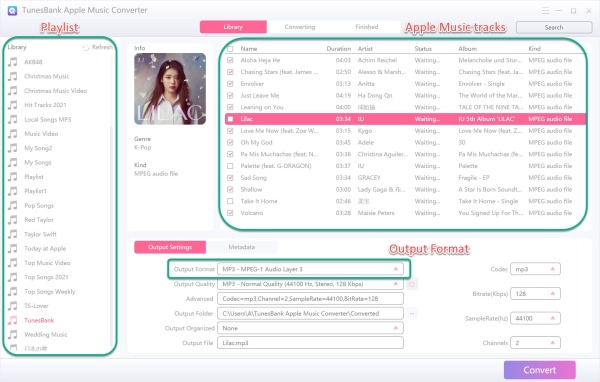Open the Top Songs Weekly note icon
Viewport: 600px width, 382px height.
click(13, 291)
